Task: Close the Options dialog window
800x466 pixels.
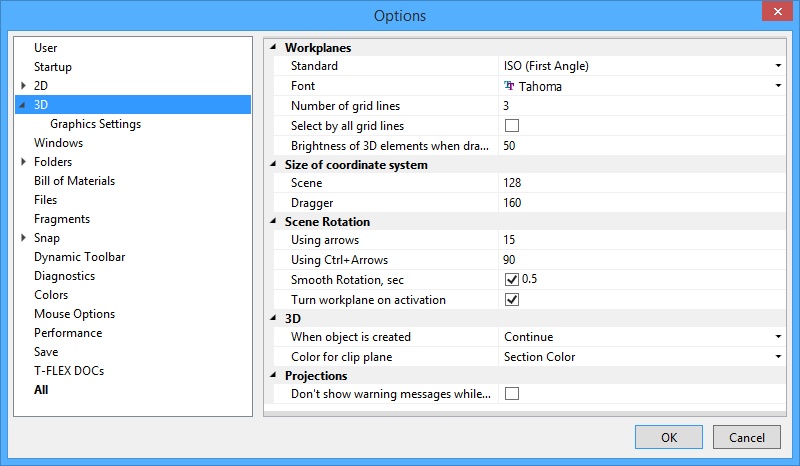Action: (777, 11)
